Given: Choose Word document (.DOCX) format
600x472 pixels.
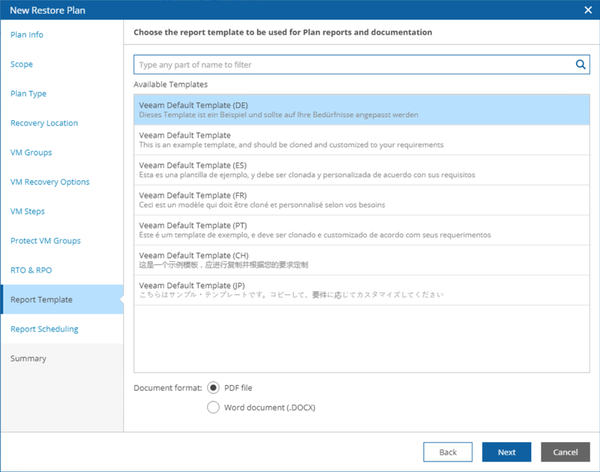Looking at the screenshot, I should [x=213, y=407].
